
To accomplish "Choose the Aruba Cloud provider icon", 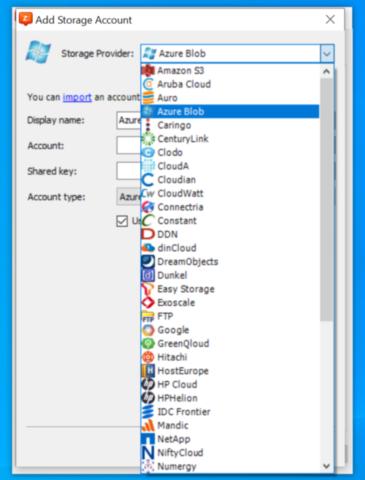I will [148, 84].
